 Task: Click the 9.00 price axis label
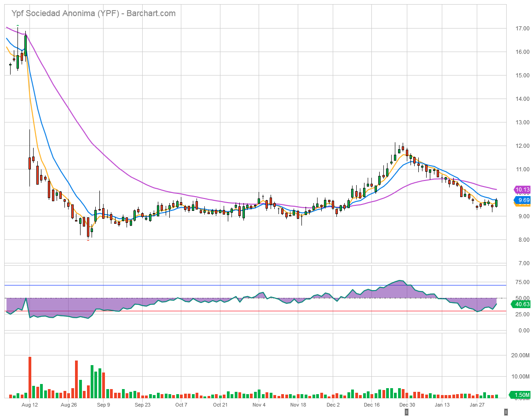[x=524, y=216]
